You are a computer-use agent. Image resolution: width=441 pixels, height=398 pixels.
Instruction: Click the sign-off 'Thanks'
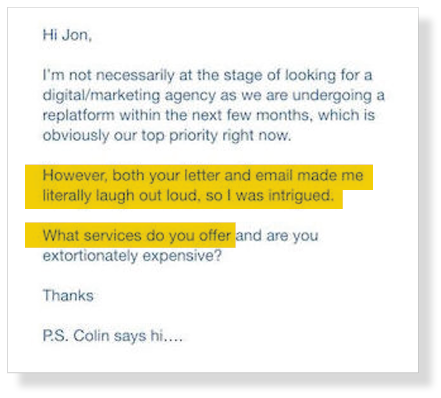68,296
